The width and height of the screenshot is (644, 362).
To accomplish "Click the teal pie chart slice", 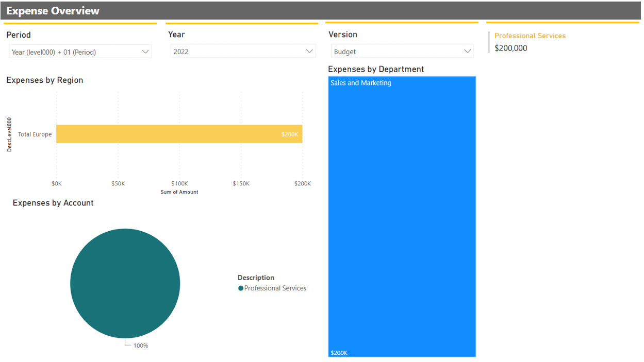I will pos(125,283).
